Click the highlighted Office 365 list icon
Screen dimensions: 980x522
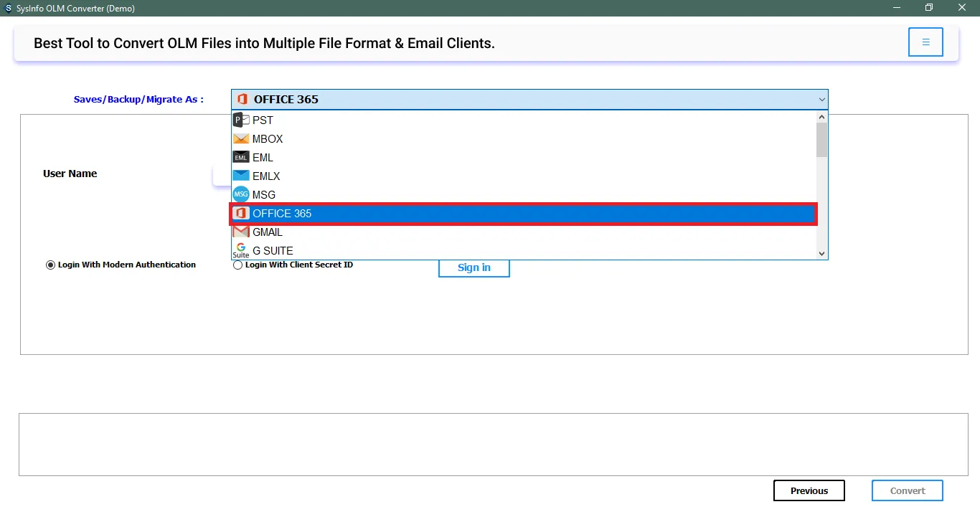point(241,214)
